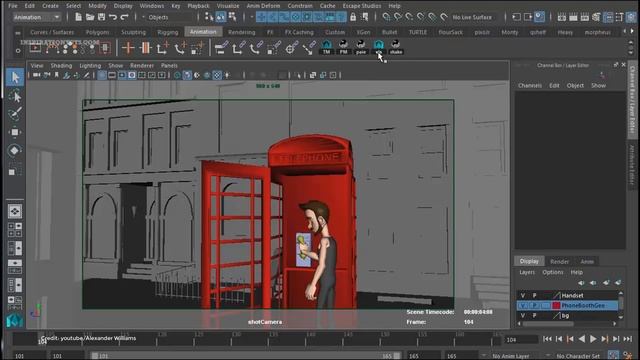Screen dimensions: 640x360
Task: Go to end of playback range
Action: pyautogui.click(x=628, y=339)
